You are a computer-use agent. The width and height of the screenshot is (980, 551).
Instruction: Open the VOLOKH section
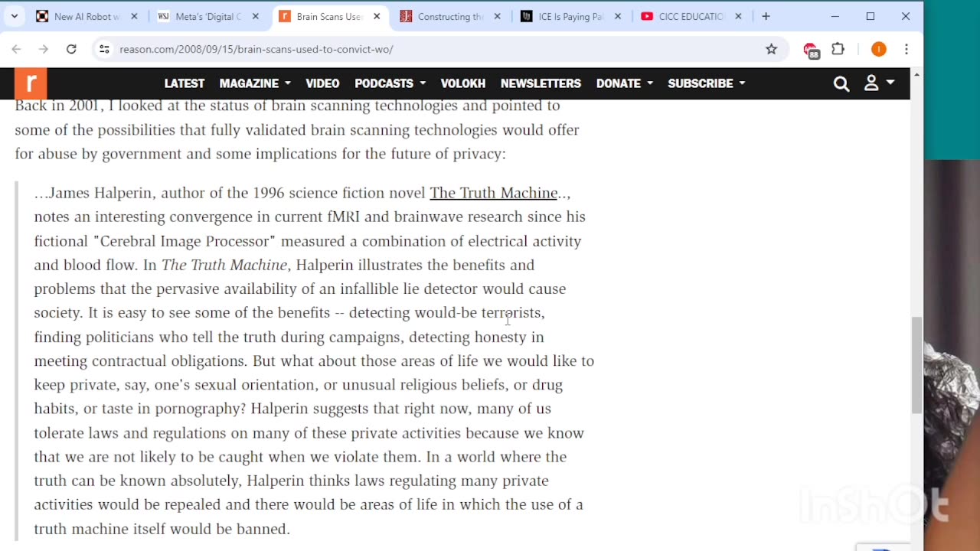(463, 83)
